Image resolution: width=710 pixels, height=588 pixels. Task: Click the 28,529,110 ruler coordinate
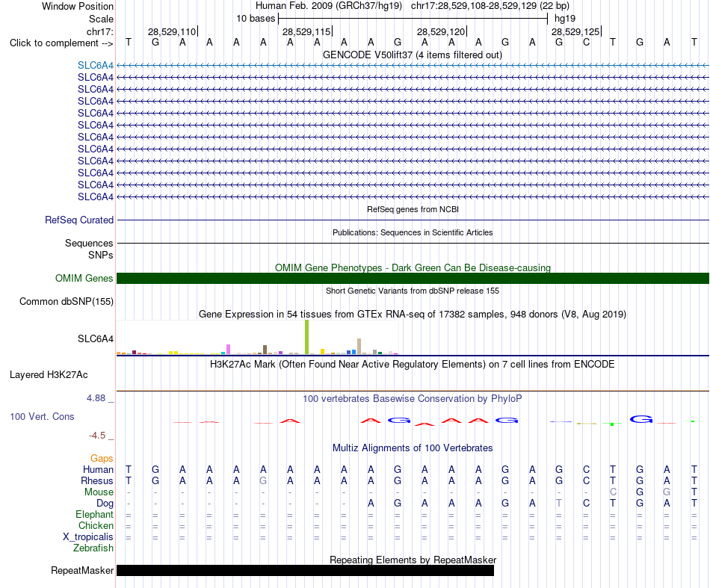point(172,31)
